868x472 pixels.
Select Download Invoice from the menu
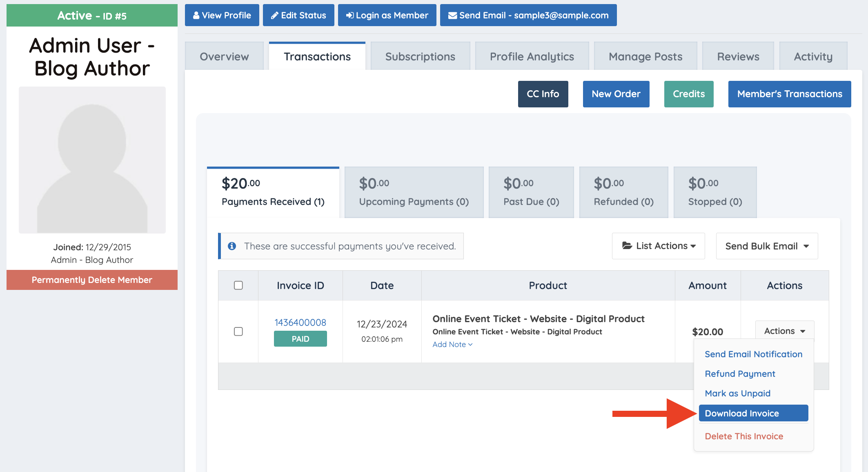click(753, 413)
